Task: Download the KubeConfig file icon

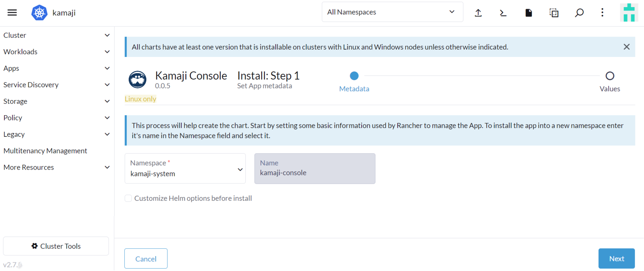Action: pos(529,13)
